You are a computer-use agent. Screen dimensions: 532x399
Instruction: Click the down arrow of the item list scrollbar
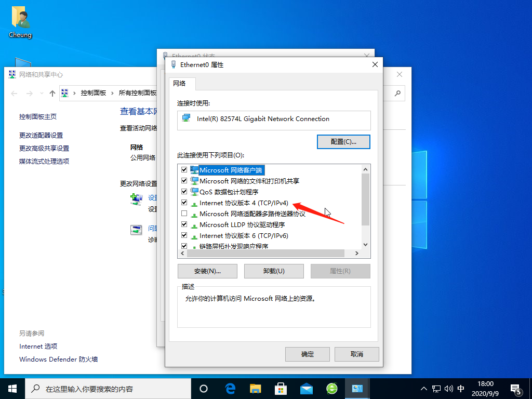point(365,245)
